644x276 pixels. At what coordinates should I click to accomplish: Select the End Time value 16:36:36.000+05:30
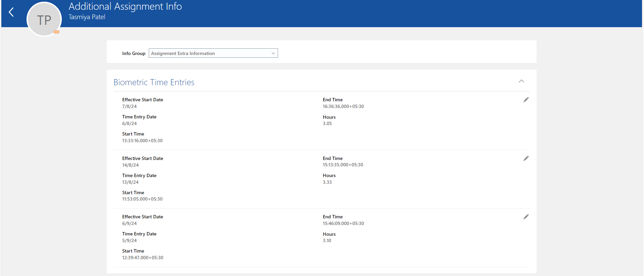pos(343,106)
